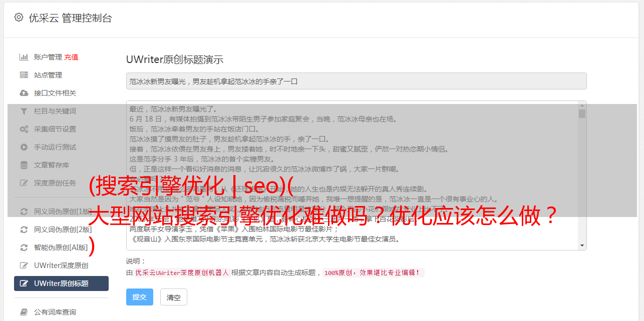
Task: Open the UWriter原创标题 menu item
Action: (x=61, y=283)
